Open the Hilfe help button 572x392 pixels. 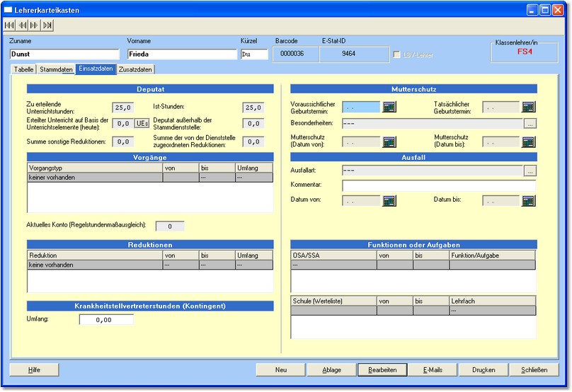tap(34, 369)
